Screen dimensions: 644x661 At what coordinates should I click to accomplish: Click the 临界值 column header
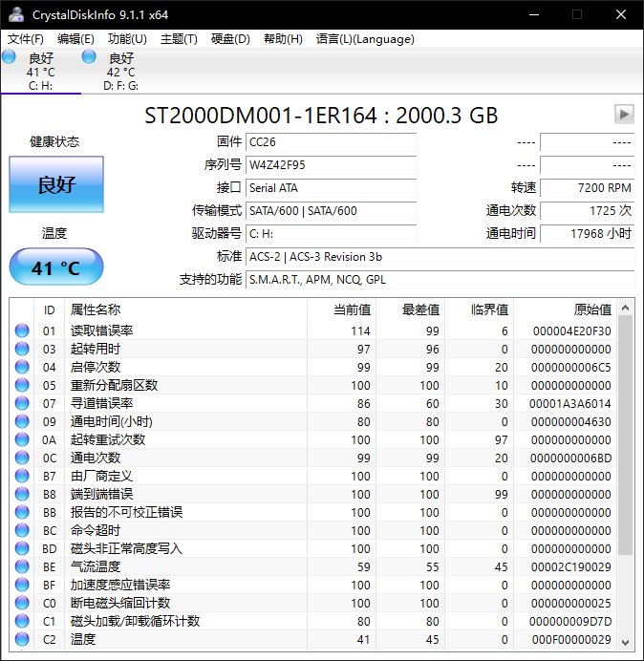(x=479, y=309)
